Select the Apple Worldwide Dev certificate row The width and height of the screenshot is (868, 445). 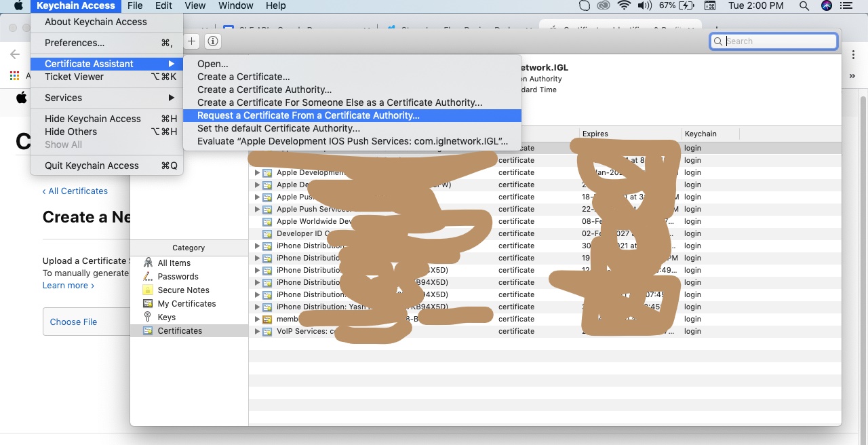tap(545, 222)
